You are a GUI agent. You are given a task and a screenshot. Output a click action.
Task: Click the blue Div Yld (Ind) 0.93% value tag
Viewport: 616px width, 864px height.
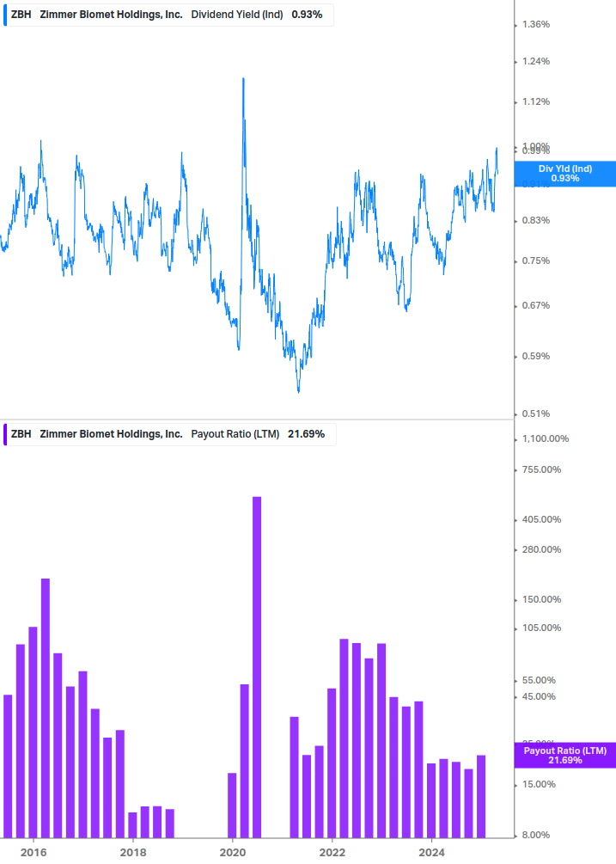click(564, 174)
